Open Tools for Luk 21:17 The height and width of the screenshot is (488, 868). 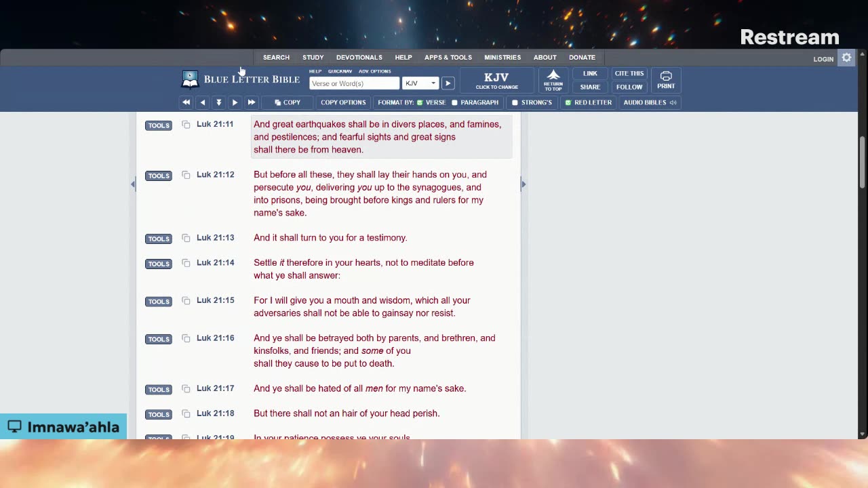tap(159, 390)
